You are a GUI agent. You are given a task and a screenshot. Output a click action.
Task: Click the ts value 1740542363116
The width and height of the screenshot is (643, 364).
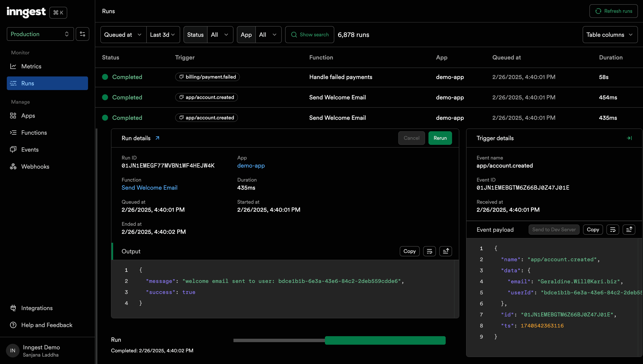click(542, 326)
